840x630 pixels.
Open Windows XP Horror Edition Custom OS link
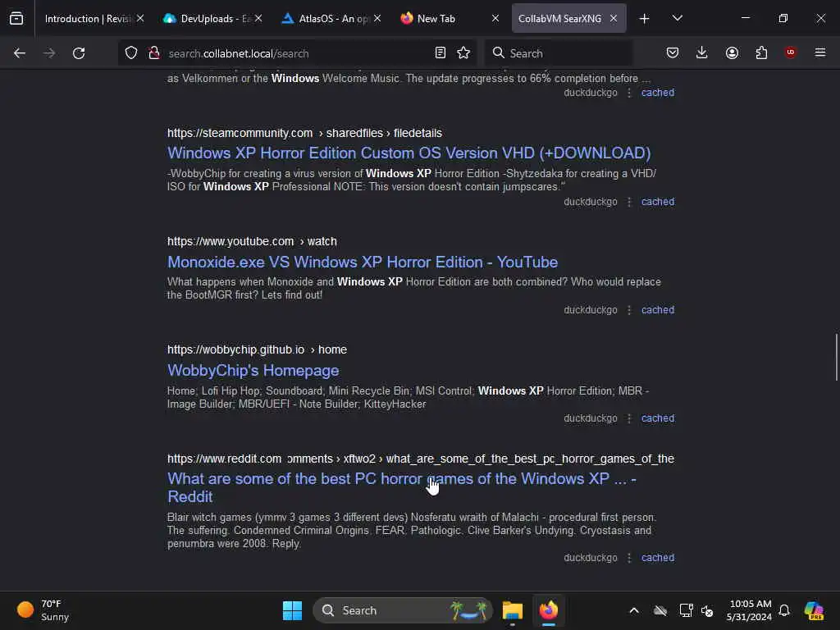[409, 153]
